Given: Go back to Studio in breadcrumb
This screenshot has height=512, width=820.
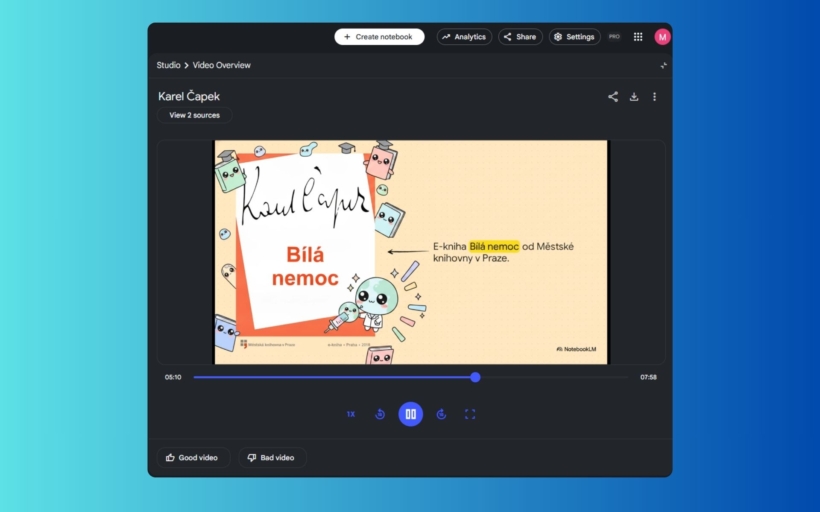Looking at the screenshot, I should (168, 65).
